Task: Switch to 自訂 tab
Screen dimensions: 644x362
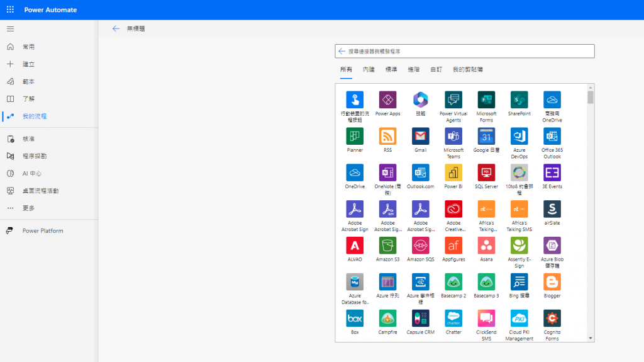Action: [436, 69]
